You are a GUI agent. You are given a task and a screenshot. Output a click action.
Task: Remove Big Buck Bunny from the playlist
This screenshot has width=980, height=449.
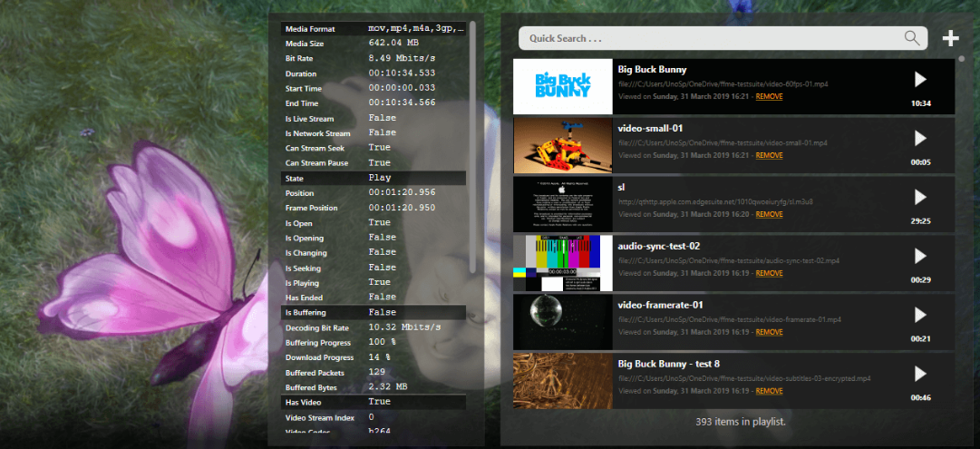pyautogui.click(x=769, y=96)
